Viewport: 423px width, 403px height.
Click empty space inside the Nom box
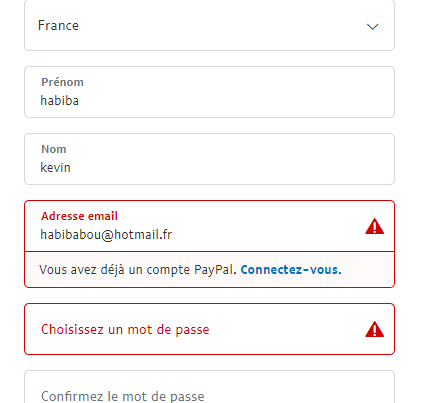pos(233,160)
